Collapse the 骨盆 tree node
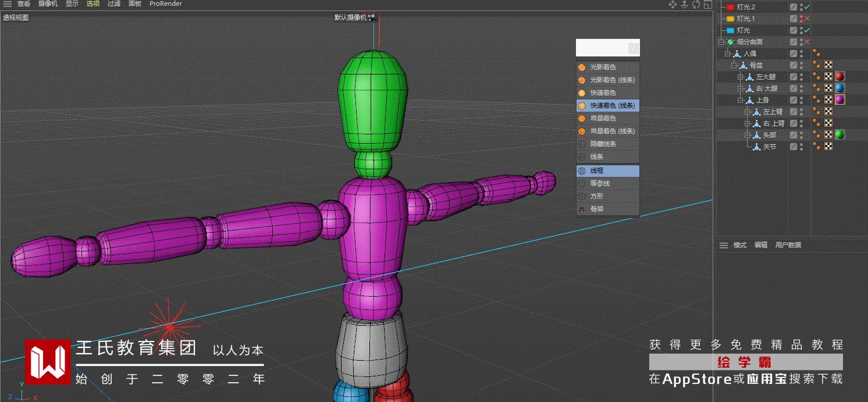Image resolution: width=868 pixels, height=402 pixels. pyautogui.click(x=734, y=65)
